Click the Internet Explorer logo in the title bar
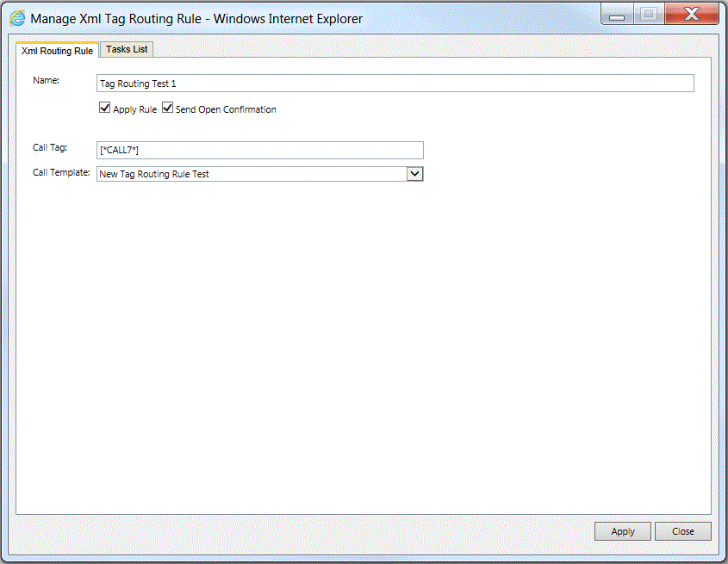 [x=18, y=13]
